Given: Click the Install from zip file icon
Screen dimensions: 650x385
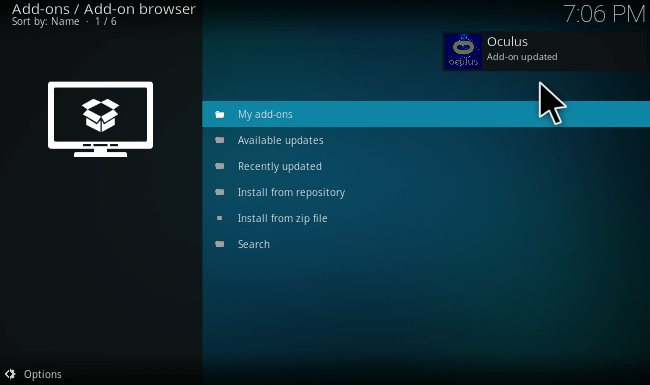Looking at the screenshot, I should [220, 218].
